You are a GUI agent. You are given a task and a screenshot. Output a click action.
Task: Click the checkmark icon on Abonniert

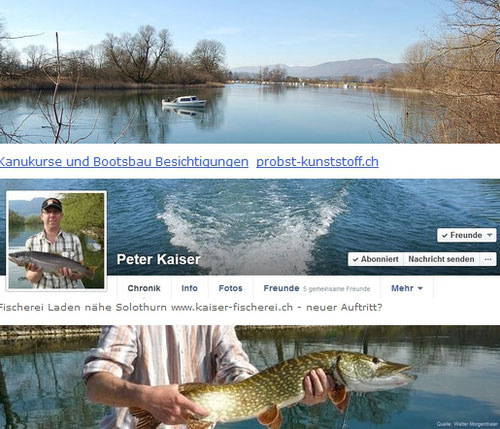pos(355,259)
